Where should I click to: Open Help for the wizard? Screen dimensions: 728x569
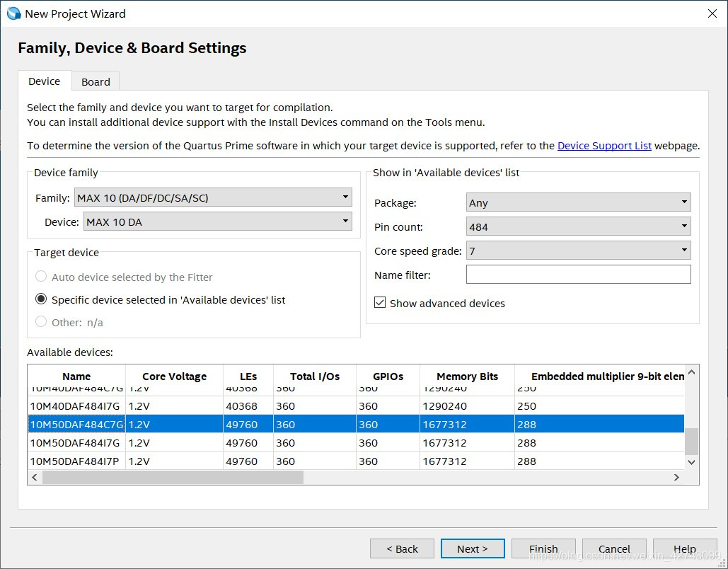point(685,548)
